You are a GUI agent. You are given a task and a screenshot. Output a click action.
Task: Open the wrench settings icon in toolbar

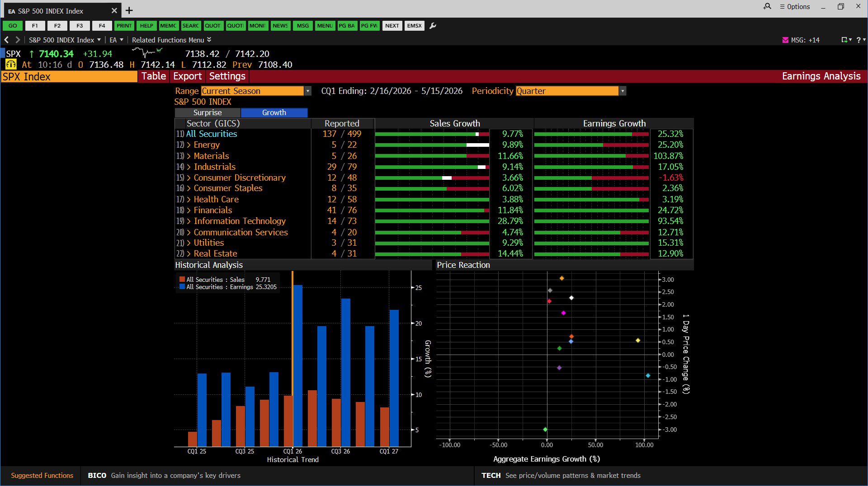[433, 26]
